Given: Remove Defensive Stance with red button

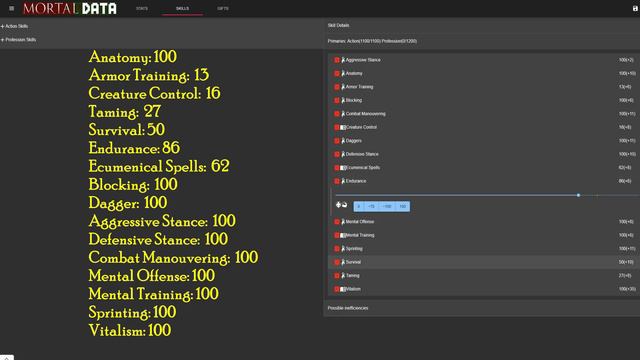Looking at the screenshot, I should click(x=337, y=154).
